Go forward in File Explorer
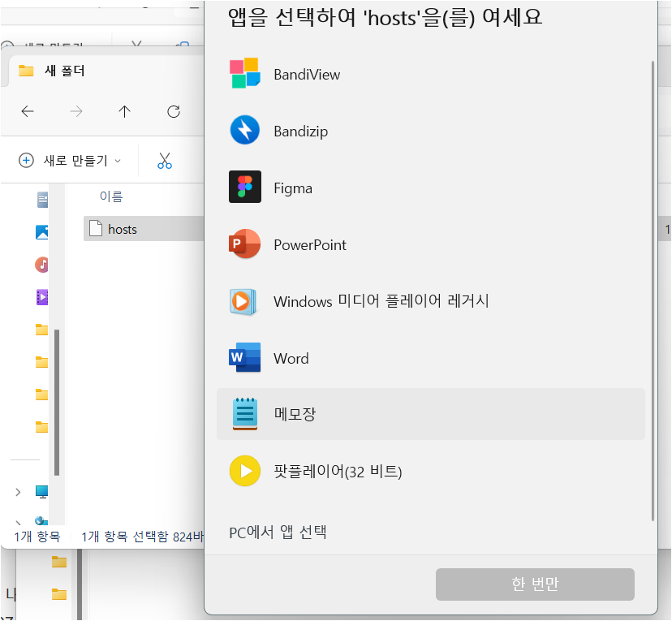 click(76, 111)
